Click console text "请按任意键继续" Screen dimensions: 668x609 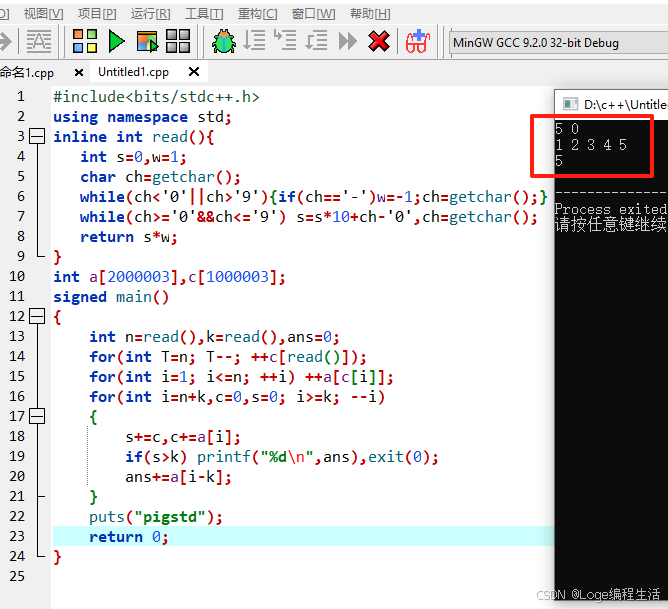tap(611, 224)
